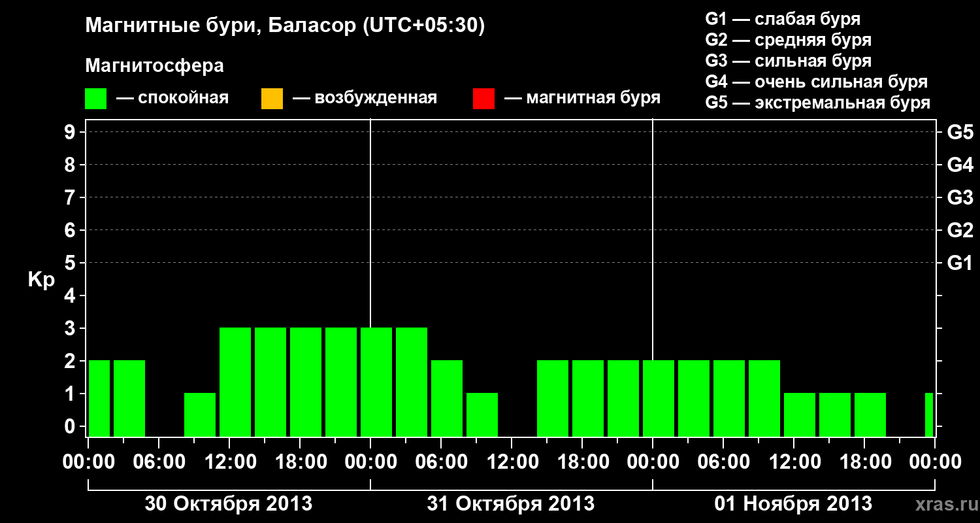Click the '06:00' time label under 01 November

point(723,462)
